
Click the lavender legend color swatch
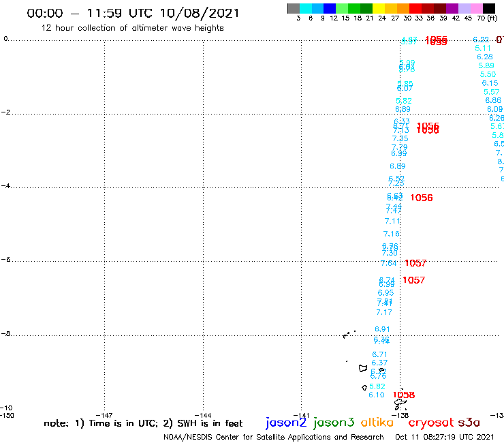tap(464, 8)
